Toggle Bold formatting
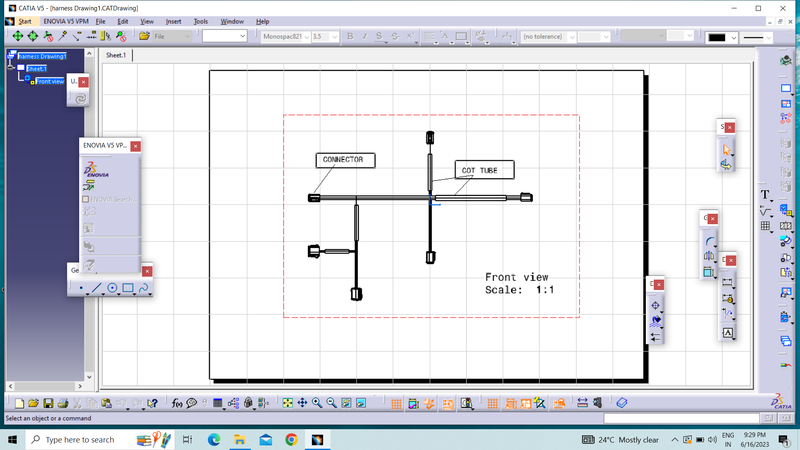 click(x=350, y=36)
